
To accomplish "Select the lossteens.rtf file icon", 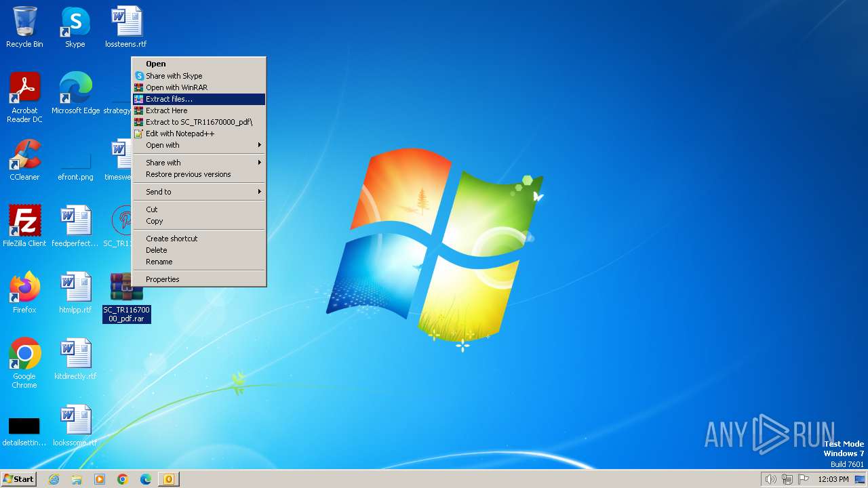I will tap(126, 27).
